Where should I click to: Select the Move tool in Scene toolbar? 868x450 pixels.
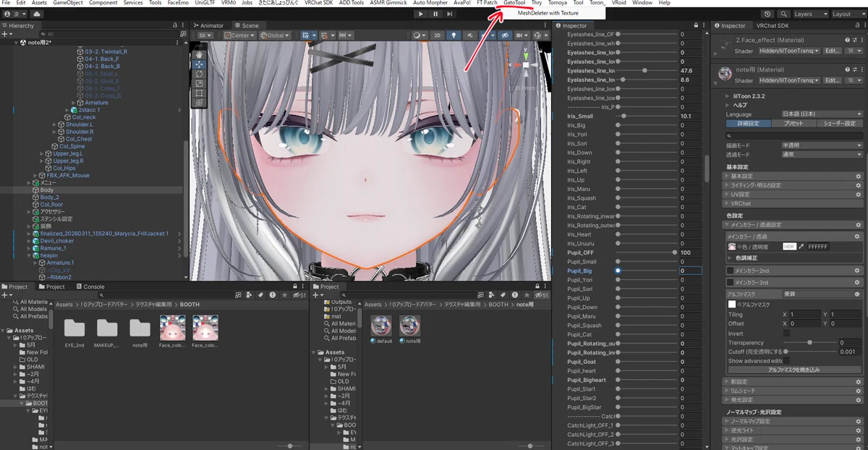(199, 64)
